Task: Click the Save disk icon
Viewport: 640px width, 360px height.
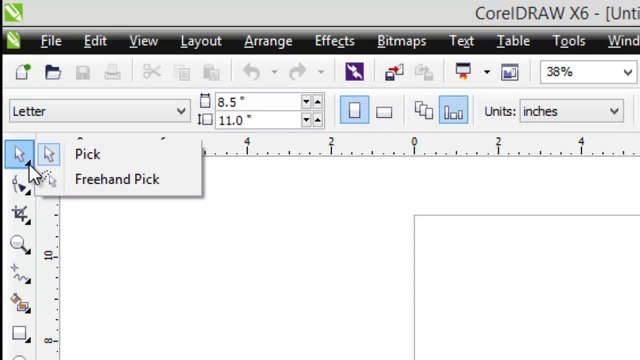Action: point(83,73)
